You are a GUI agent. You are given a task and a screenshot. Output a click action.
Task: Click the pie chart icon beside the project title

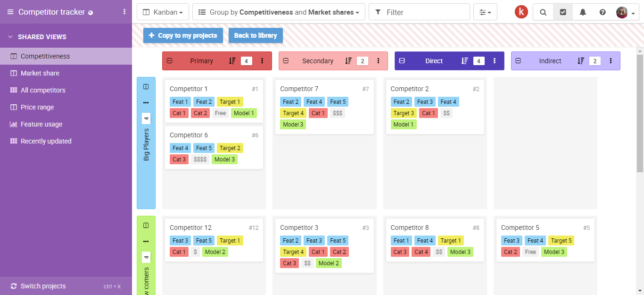point(91,13)
